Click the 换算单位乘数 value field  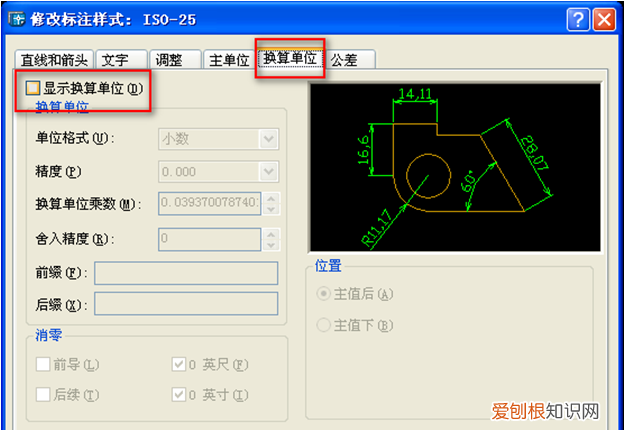click(x=210, y=204)
